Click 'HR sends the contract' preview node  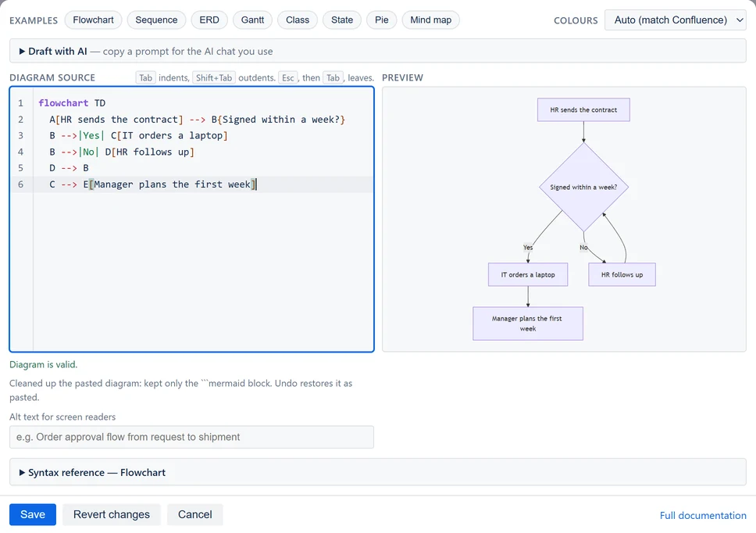pyautogui.click(x=583, y=110)
